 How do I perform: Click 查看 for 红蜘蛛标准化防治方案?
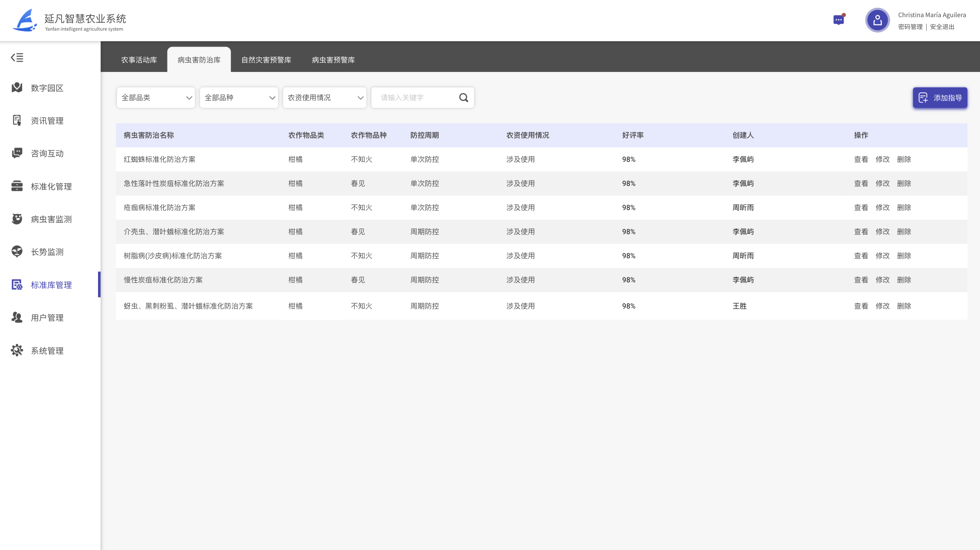(x=861, y=159)
